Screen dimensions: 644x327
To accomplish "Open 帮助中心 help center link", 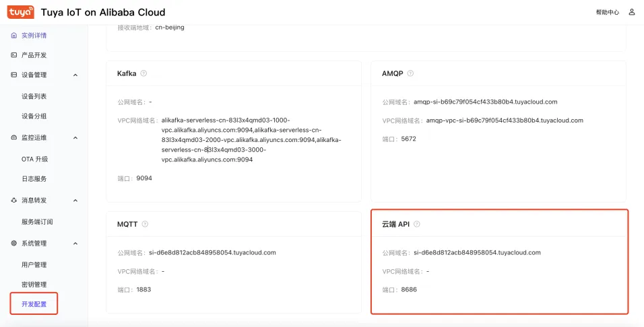I will tap(608, 12).
